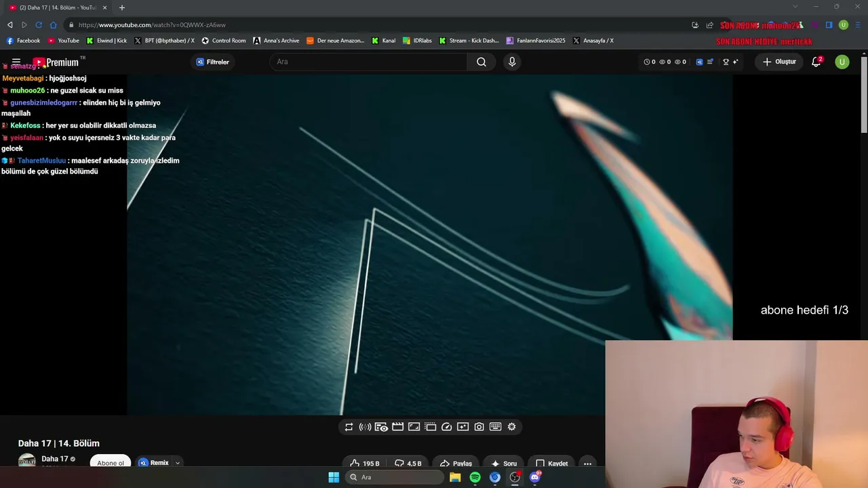This screenshot has height=488, width=868.
Task: Go to the browser home page
Action: click(x=54, y=25)
